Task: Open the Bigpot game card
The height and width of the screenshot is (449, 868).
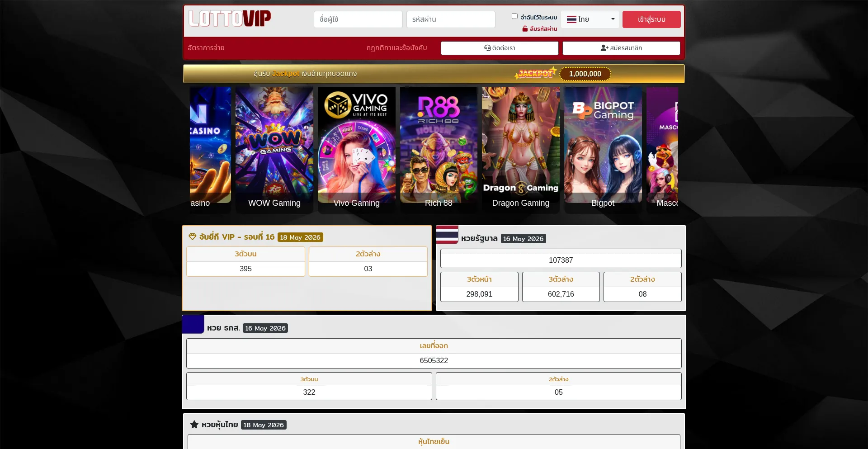Action: click(603, 150)
